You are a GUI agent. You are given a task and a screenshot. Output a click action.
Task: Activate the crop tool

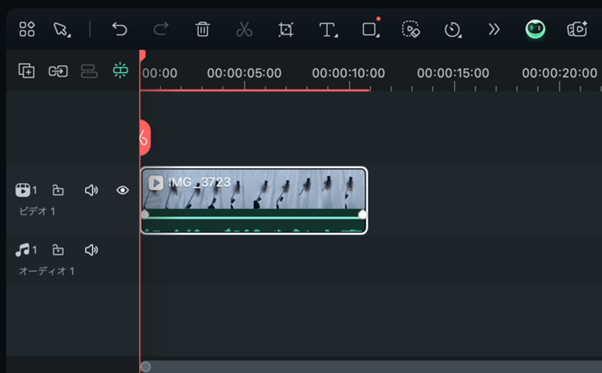286,30
